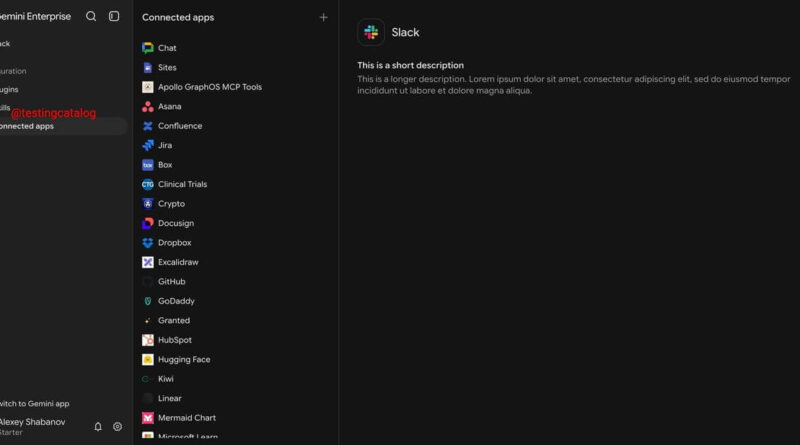Click the Slack logo in details pane
This screenshot has width=800, height=445.
[x=371, y=32]
